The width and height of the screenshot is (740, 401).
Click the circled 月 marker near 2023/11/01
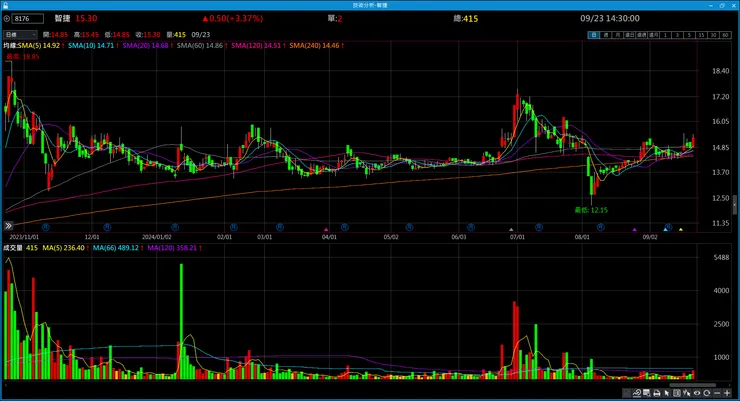click(46, 227)
